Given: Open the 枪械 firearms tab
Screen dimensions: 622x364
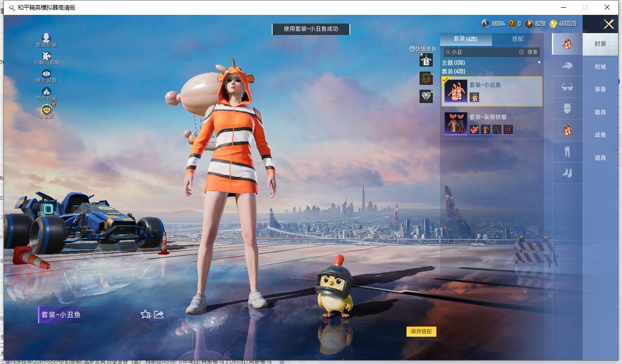Looking at the screenshot, I should 600,67.
